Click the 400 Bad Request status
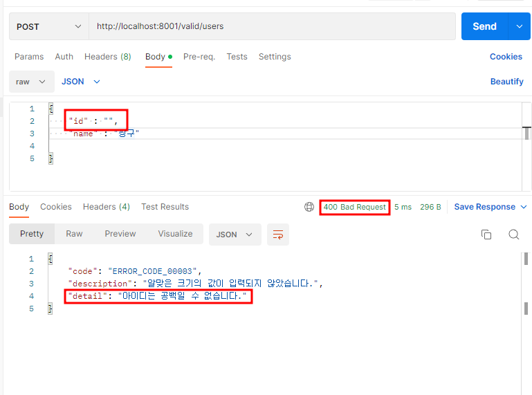Image resolution: width=532 pixels, height=395 pixels. (355, 207)
